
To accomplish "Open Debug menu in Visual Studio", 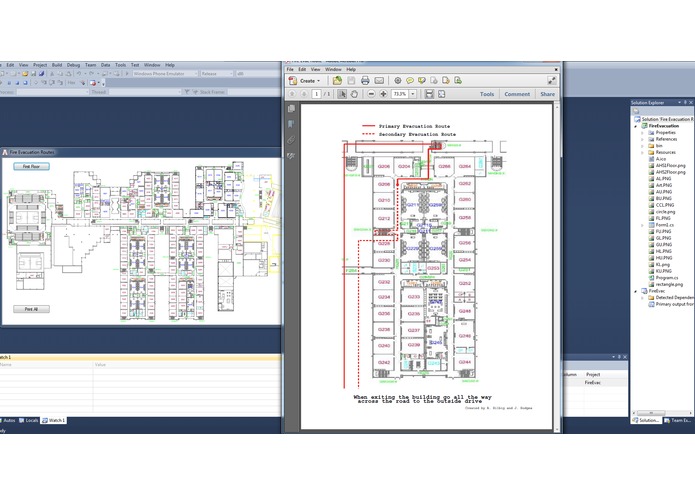I will pos(74,65).
